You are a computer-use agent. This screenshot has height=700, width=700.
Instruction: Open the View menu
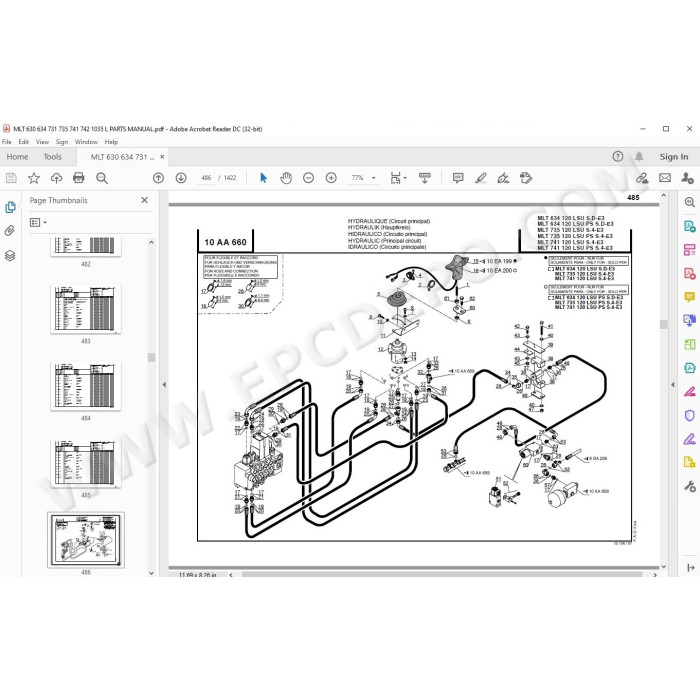coord(42,142)
